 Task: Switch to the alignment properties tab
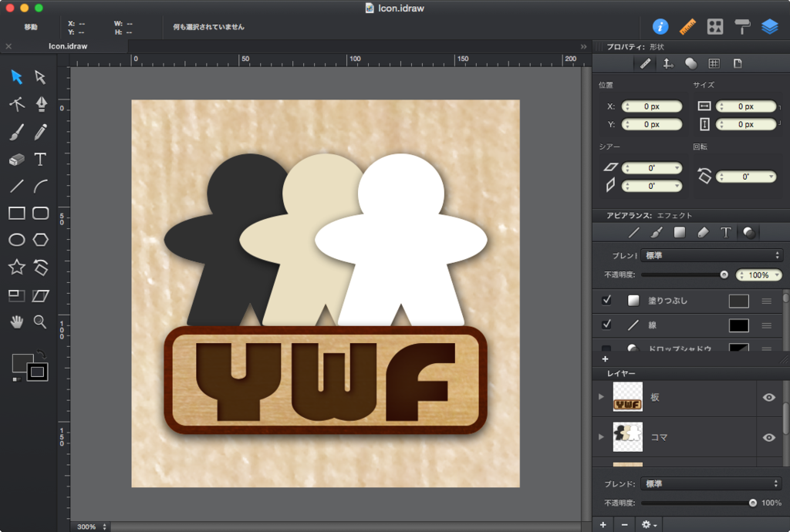coord(668,63)
